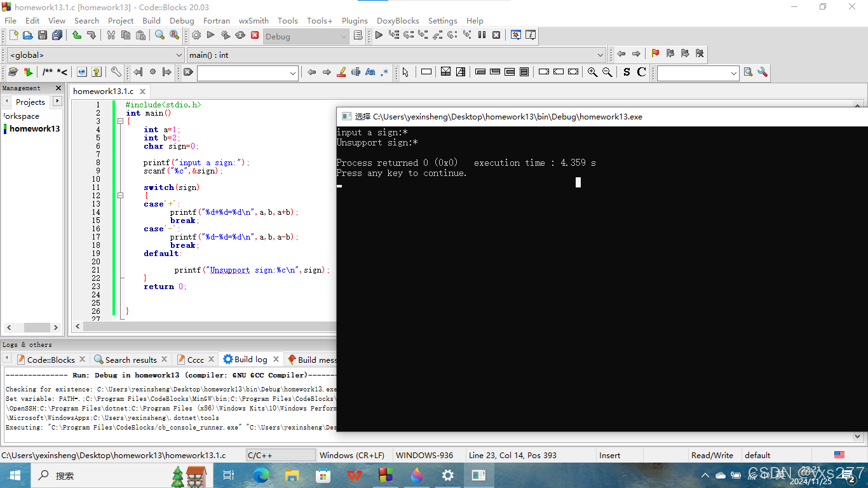Open Find using the magnifier icon

pos(159,36)
